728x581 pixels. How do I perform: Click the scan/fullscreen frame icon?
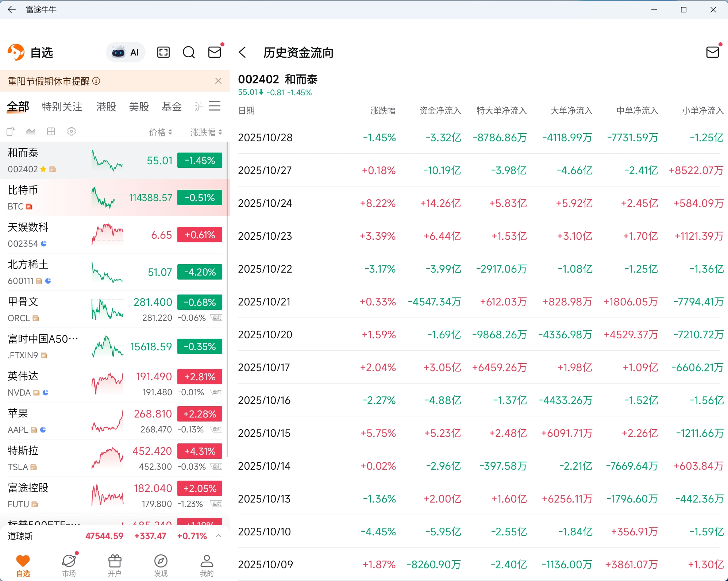[163, 53]
